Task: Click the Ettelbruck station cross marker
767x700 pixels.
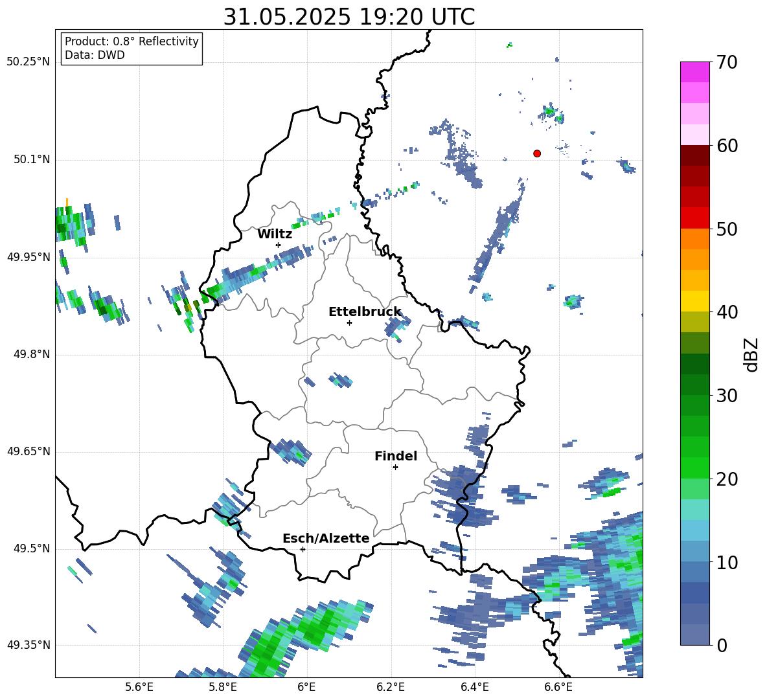Action: pos(349,322)
